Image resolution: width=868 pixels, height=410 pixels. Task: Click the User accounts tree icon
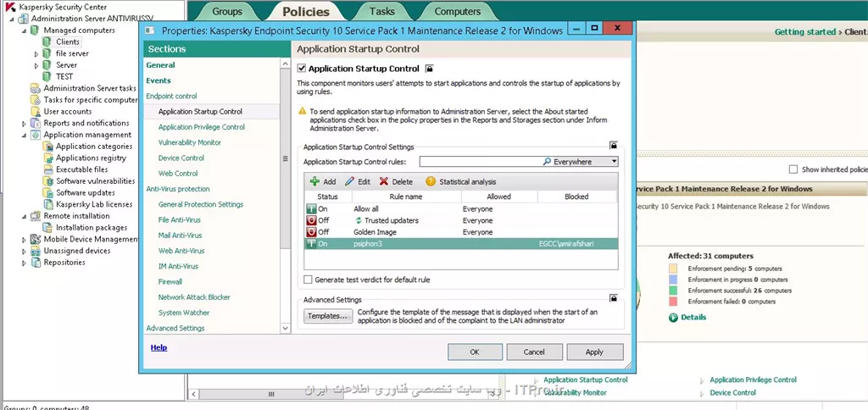coord(36,112)
